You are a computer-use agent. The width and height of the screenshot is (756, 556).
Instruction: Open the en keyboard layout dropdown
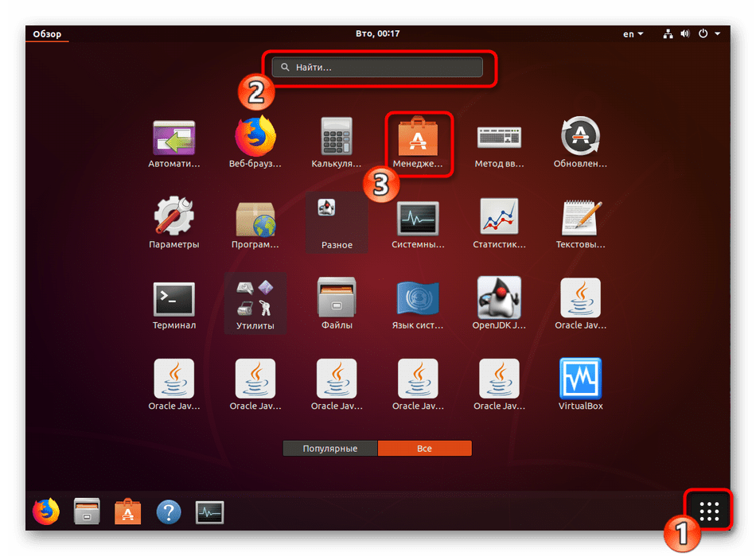(x=633, y=34)
